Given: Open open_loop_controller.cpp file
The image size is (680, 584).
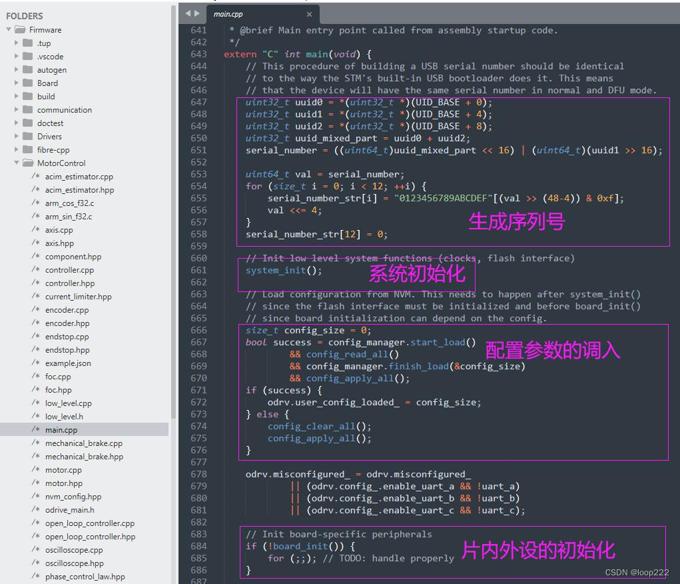Looking at the screenshot, I should coord(90,523).
